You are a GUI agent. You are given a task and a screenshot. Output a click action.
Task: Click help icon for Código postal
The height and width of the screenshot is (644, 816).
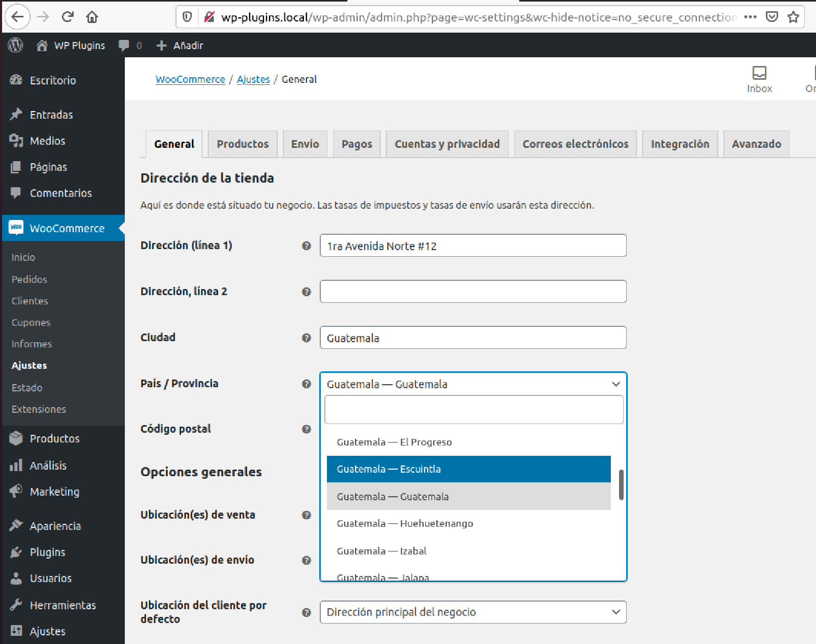[x=306, y=429]
